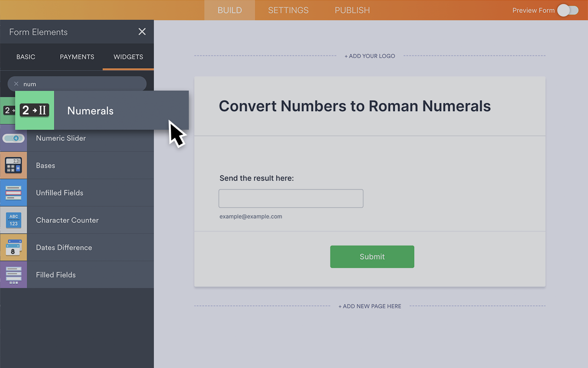Clear the search box using the X icon

tap(17, 84)
